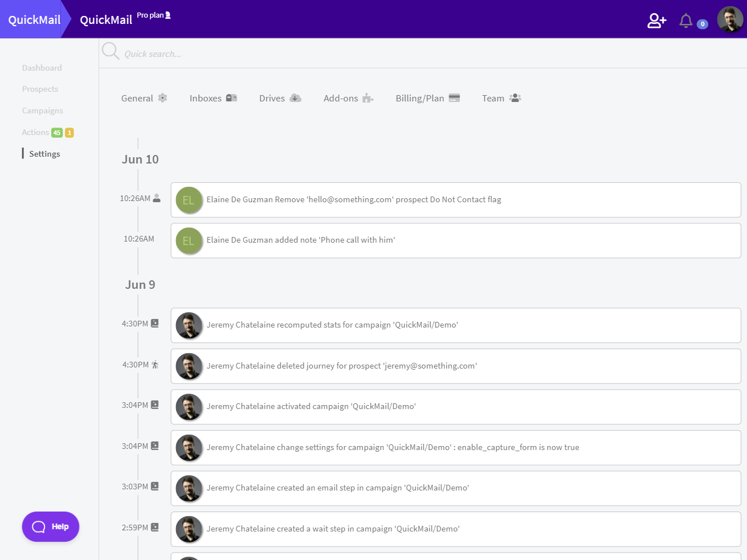
Task: Click campaign icon beside activated campaign 3:04PM
Action: 154,405
